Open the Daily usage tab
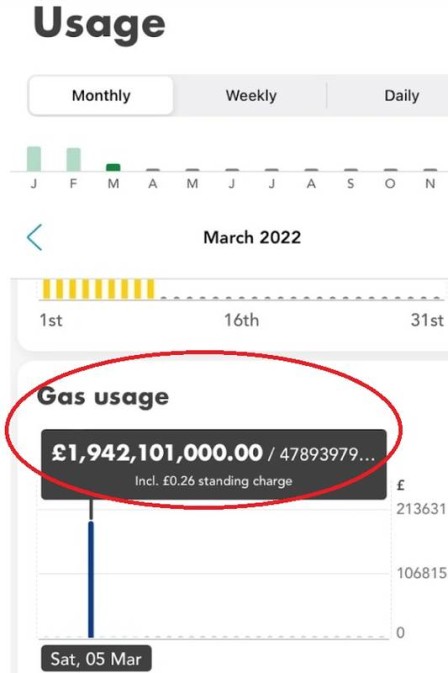448x673 pixels. pyautogui.click(x=401, y=95)
